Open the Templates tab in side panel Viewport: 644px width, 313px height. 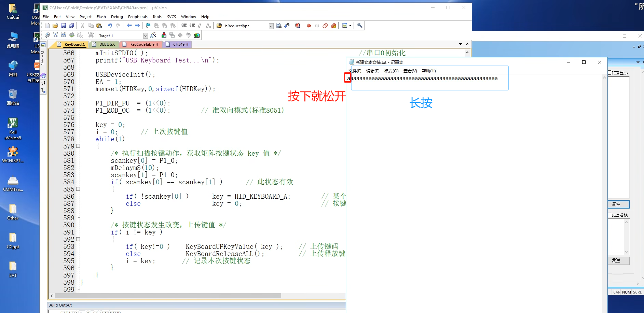pos(43,91)
